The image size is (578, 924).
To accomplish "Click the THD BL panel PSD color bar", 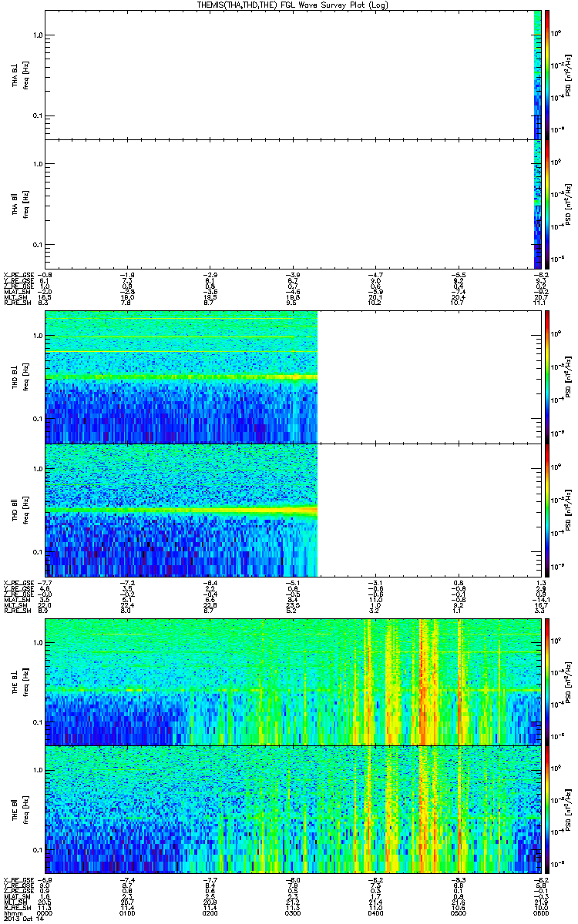I will [547, 377].
